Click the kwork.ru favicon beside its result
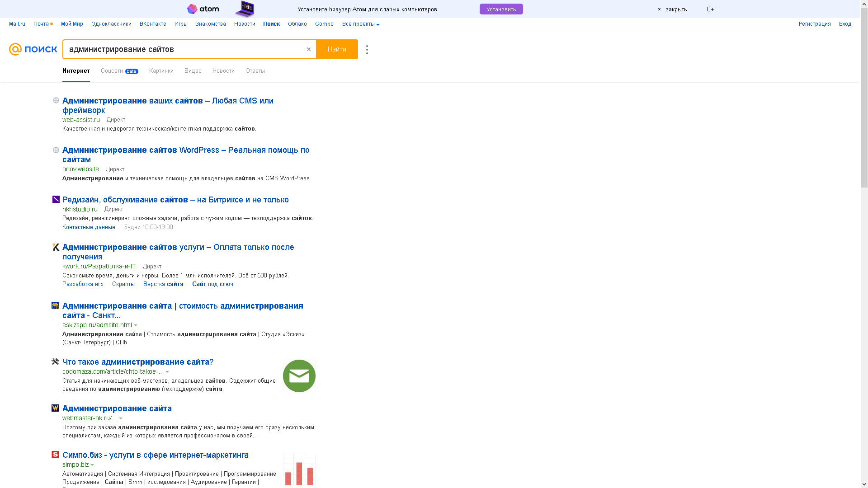The height and width of the screenshot is (488, 868). [56, 247]
